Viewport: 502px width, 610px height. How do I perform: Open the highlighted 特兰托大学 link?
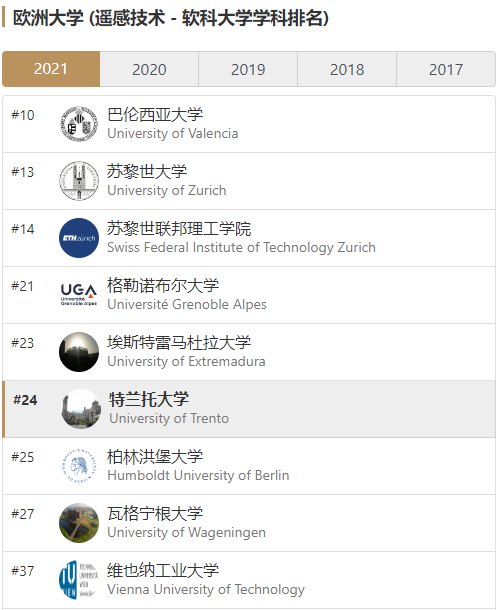149,400
